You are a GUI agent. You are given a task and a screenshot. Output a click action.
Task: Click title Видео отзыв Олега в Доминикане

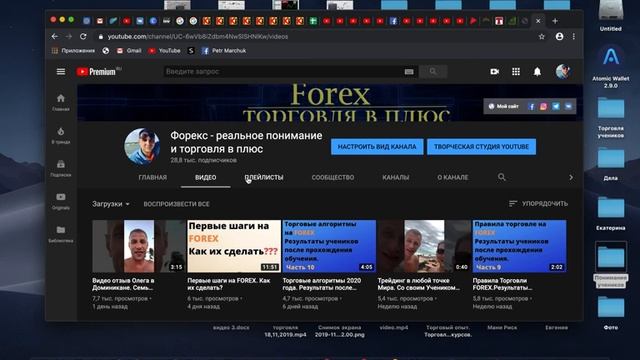click(123, 284)
